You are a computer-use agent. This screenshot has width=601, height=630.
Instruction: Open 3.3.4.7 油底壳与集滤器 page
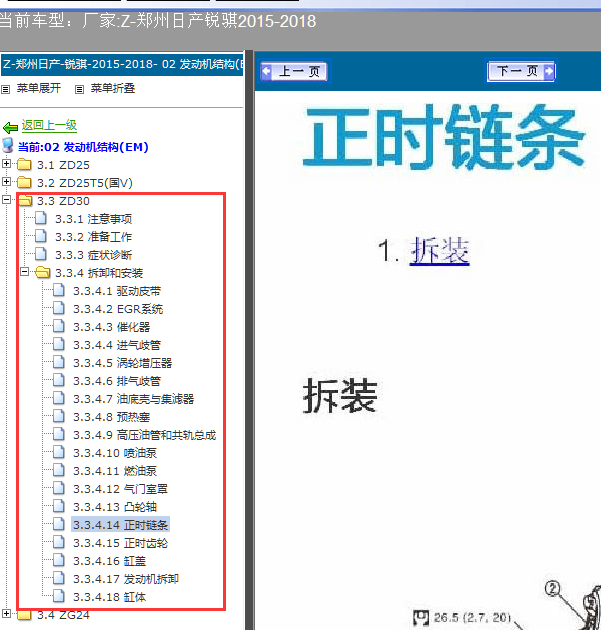[x=134, y=399]
